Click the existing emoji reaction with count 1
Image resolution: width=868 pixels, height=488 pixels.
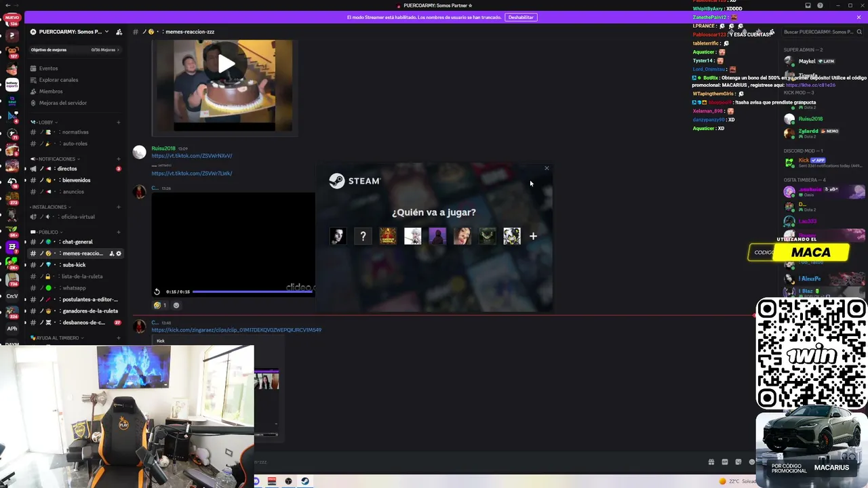[x=161, y=305]
